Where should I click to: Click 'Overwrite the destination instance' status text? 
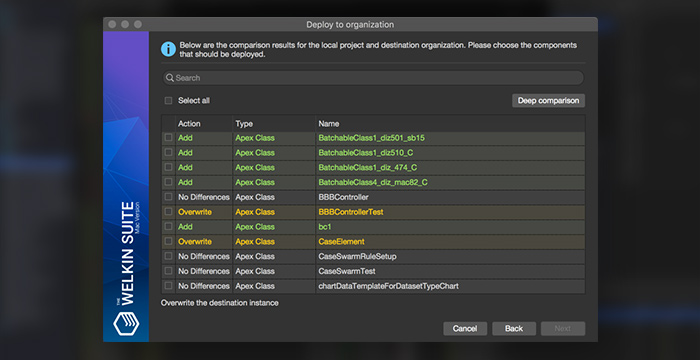tap(220, 303)
